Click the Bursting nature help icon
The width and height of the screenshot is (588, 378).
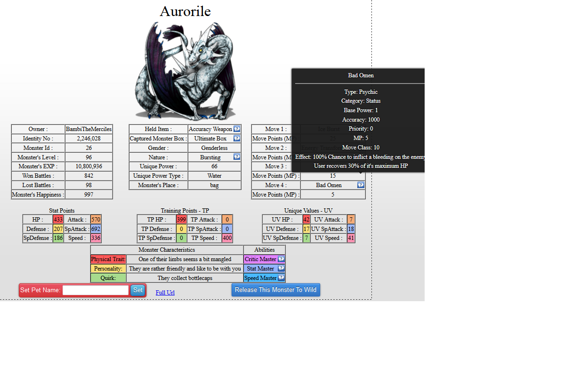pyautogui.click(x=237, y=157)
